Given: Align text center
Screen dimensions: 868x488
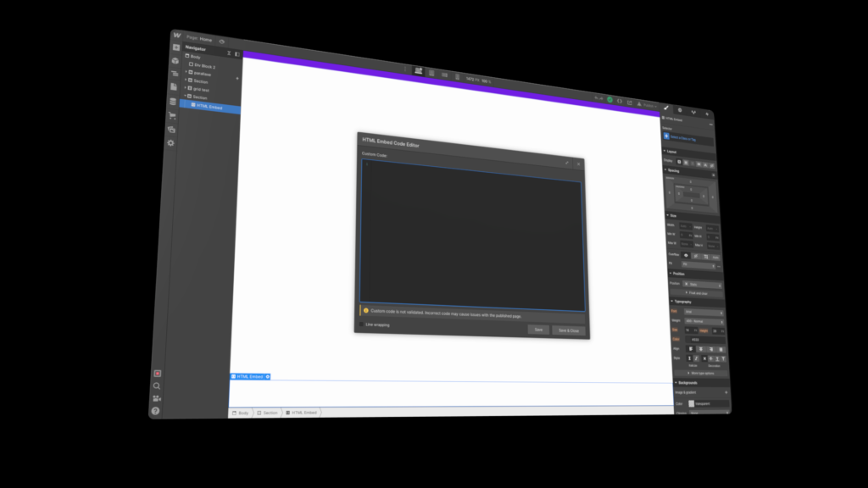Looking at the screenshot, I should coord(701,349).
